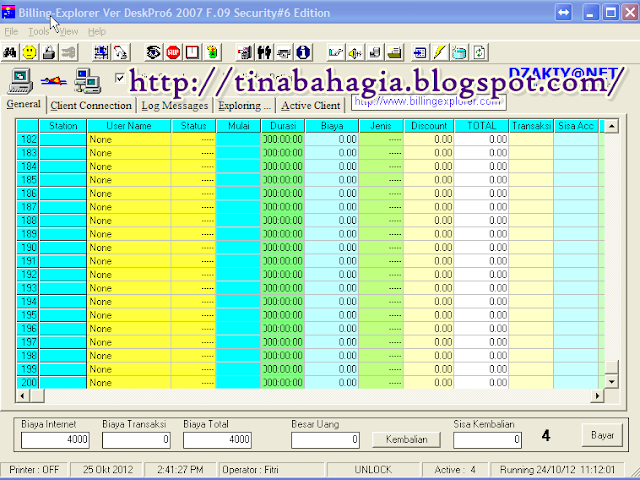This screenshot has width=640, height=480.
Task: Click the Biaya column header
Action: 332,126
